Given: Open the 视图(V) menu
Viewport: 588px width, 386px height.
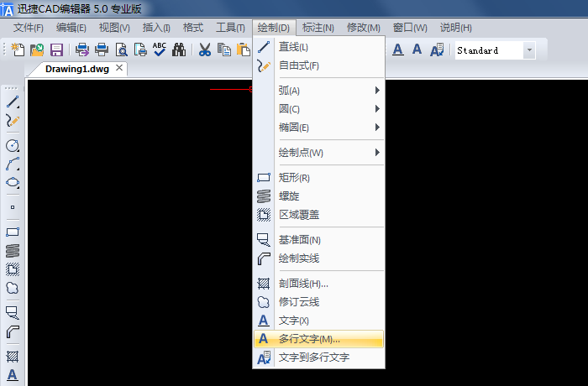Looking at the screenshot, I should [114, 28].
